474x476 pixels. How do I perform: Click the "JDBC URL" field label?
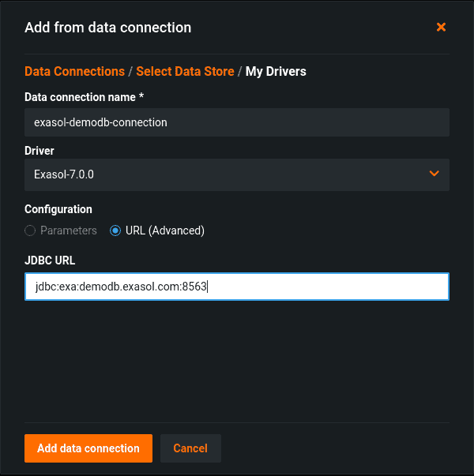pos(50,260)
